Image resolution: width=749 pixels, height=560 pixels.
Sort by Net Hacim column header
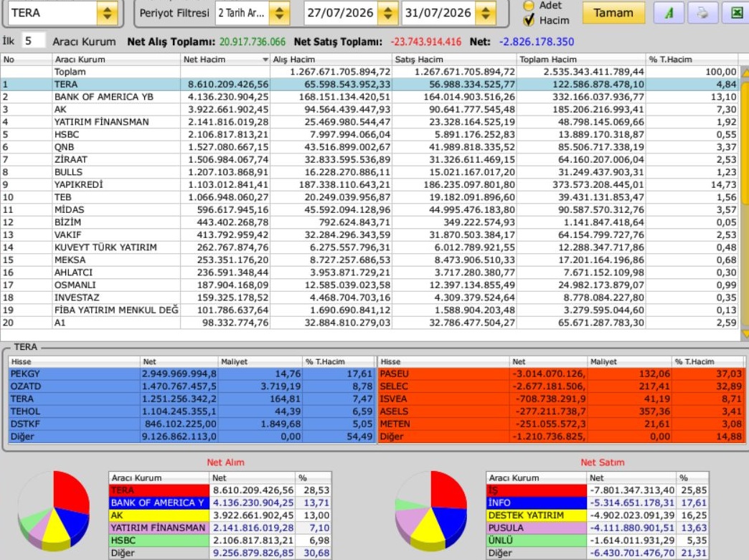click(225, 60)
